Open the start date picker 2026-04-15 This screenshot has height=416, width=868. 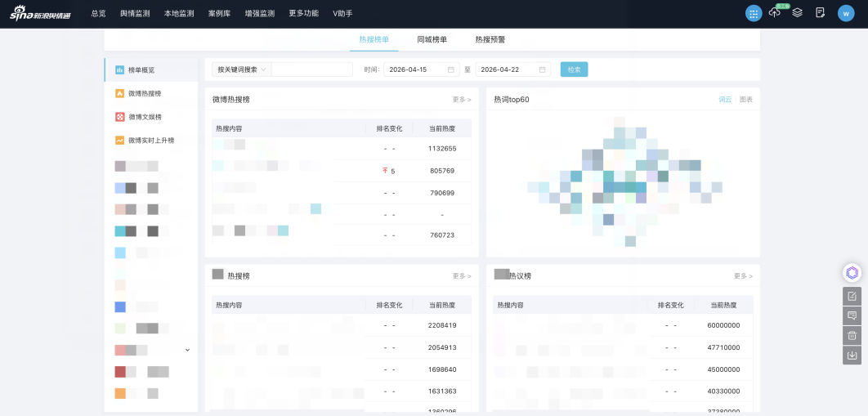[419, 69]
